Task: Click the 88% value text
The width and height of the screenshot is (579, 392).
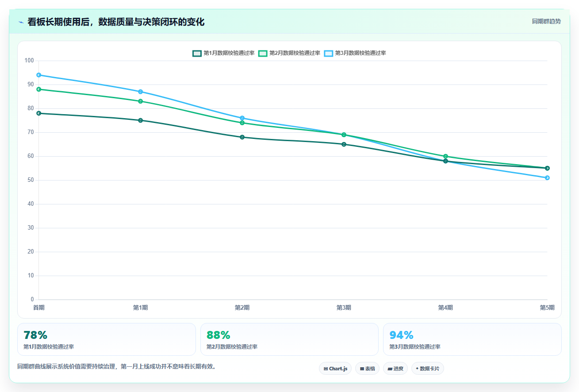Action: [219, 335]
